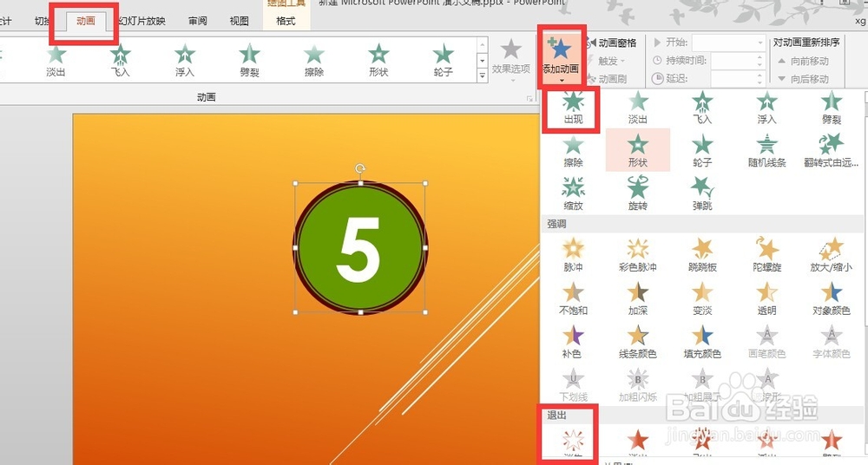
Task: Select highlighted 形状 effect in dropdown panel
Action: click(638, 151)
